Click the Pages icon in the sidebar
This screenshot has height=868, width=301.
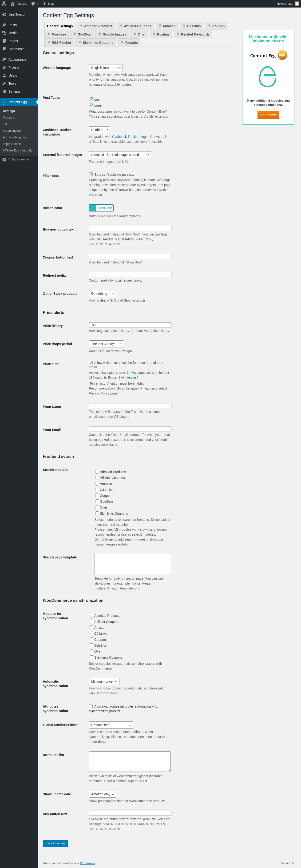pyautogui.click(x=4, y=41)
